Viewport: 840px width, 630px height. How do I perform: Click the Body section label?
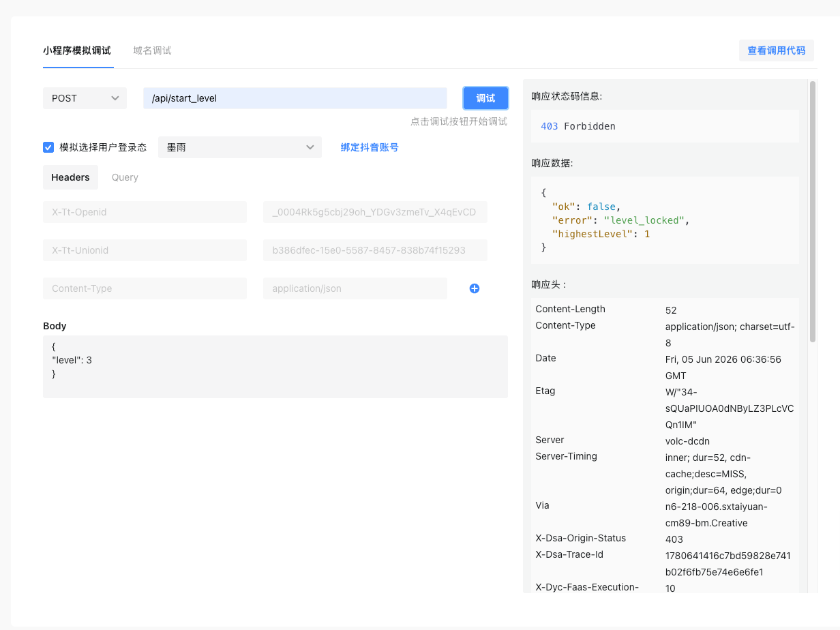pos(55,326)
